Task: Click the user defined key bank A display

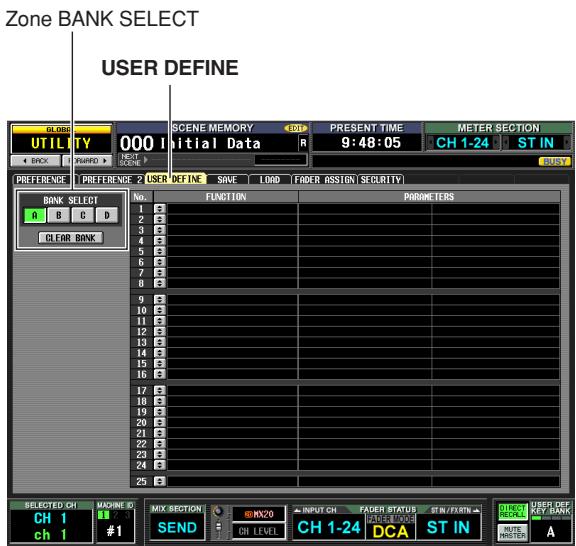Action: click(550, 531)
